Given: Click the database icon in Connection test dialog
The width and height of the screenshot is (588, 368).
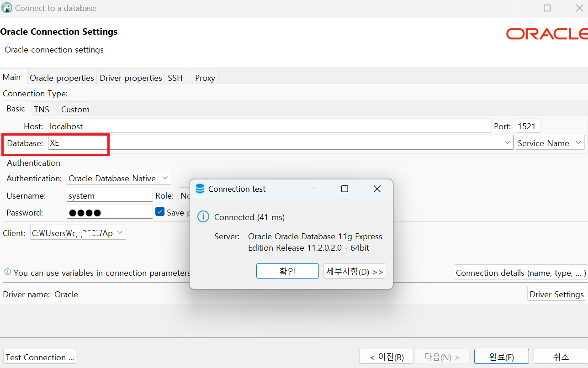Looking at the screenshot, I should (200, 189).
